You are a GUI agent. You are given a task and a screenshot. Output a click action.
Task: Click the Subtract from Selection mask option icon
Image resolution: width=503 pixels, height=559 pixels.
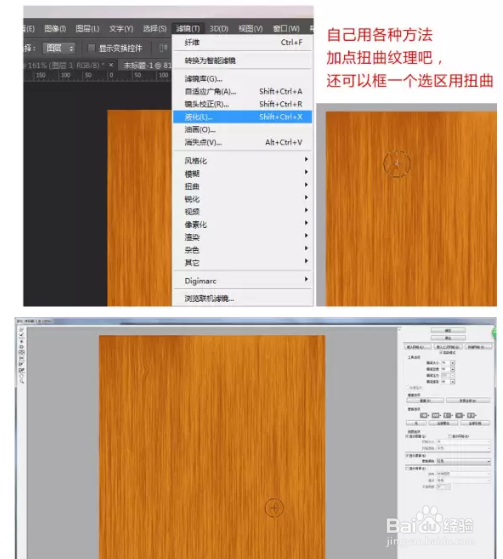[x=447, y=415]
